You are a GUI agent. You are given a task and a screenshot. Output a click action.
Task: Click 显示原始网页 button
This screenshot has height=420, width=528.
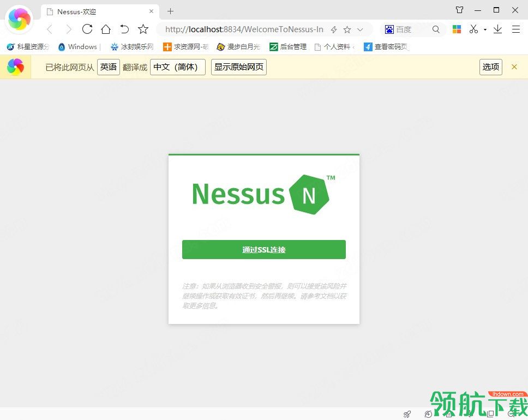(x=239, y=67)
